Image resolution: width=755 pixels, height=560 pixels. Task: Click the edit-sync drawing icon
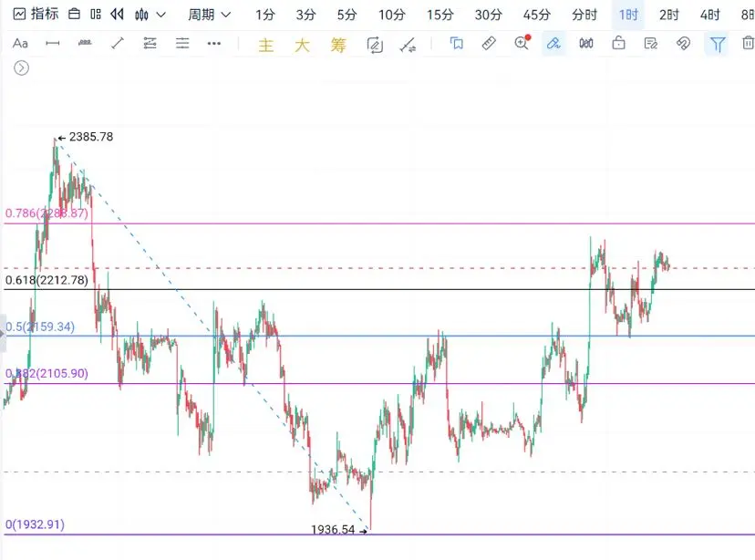(x=375, y=45)
